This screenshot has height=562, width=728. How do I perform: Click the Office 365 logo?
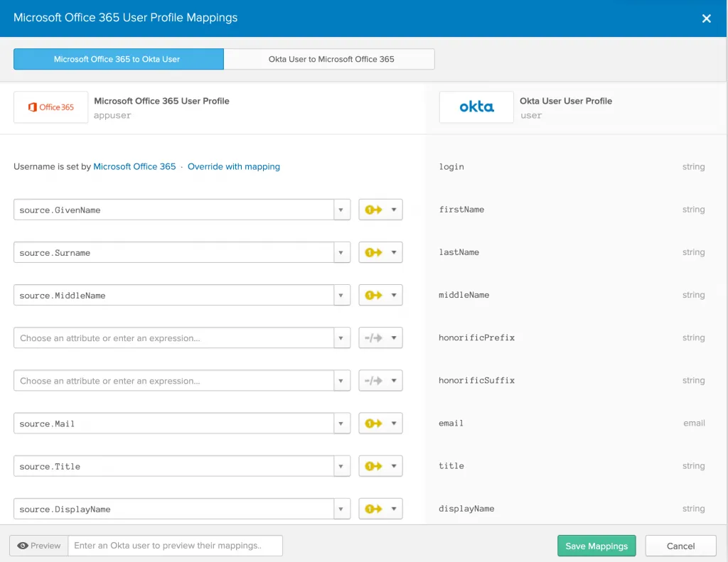click(51, 107)
